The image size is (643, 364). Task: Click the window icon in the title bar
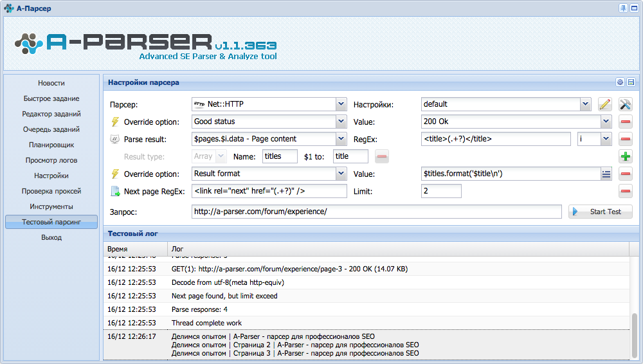(634, 8)
